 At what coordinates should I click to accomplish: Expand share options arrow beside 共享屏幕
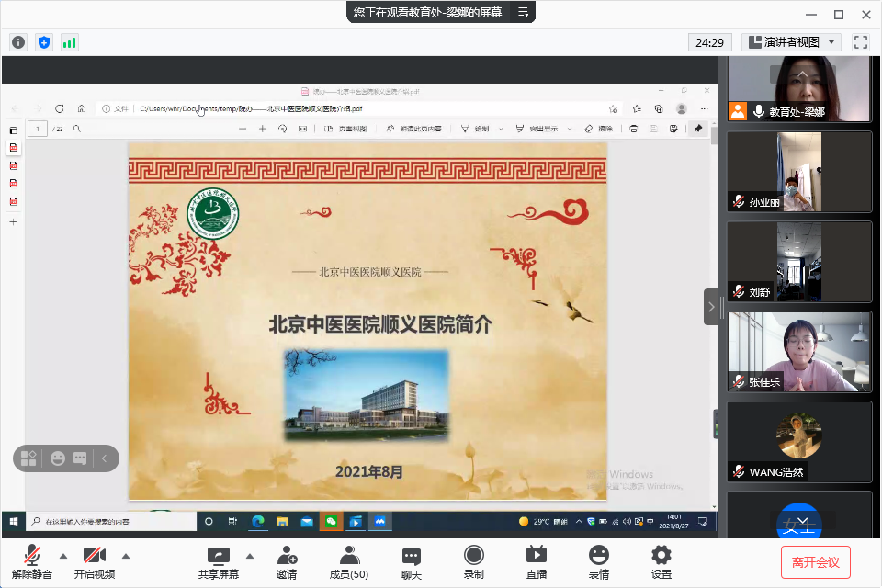point(250,556)
